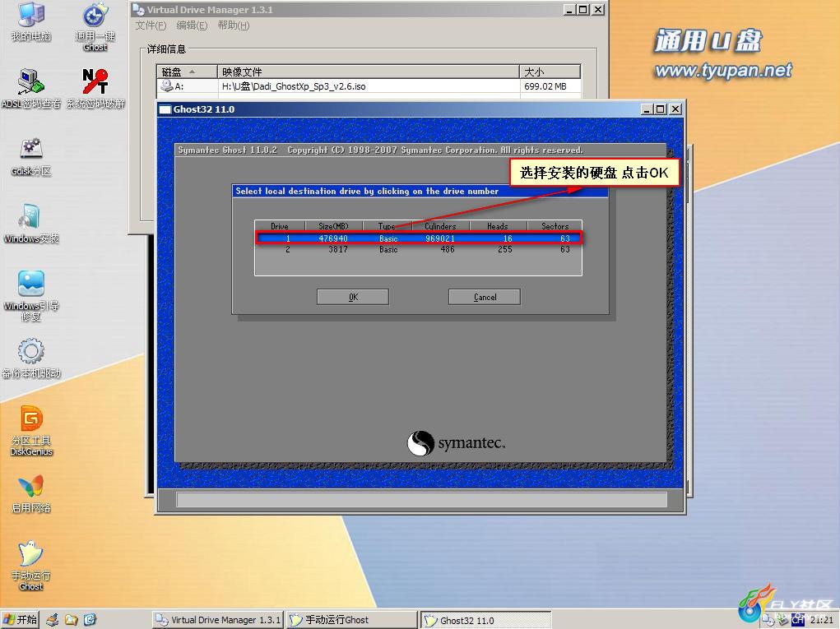
Task: Switch to 手动运行Ghost taskbar button
Action: click(351, 620)
